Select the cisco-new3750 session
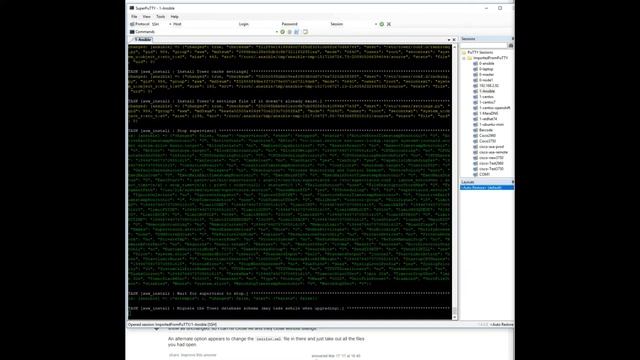Viewport: 640px width, 360px height. point(491,158)
